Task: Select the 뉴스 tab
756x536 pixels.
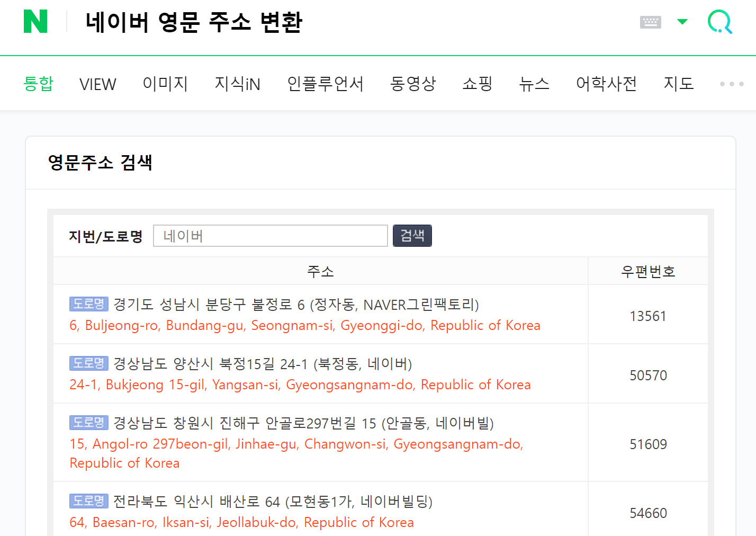Action: point(534,84)
